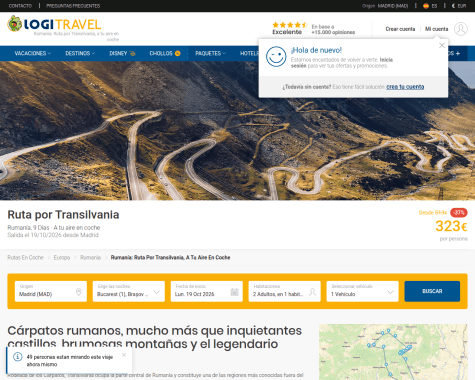Open the Chollos menu item
Image resolution: width=475 pixels, height=380 pixels.
tap(165, 53)
